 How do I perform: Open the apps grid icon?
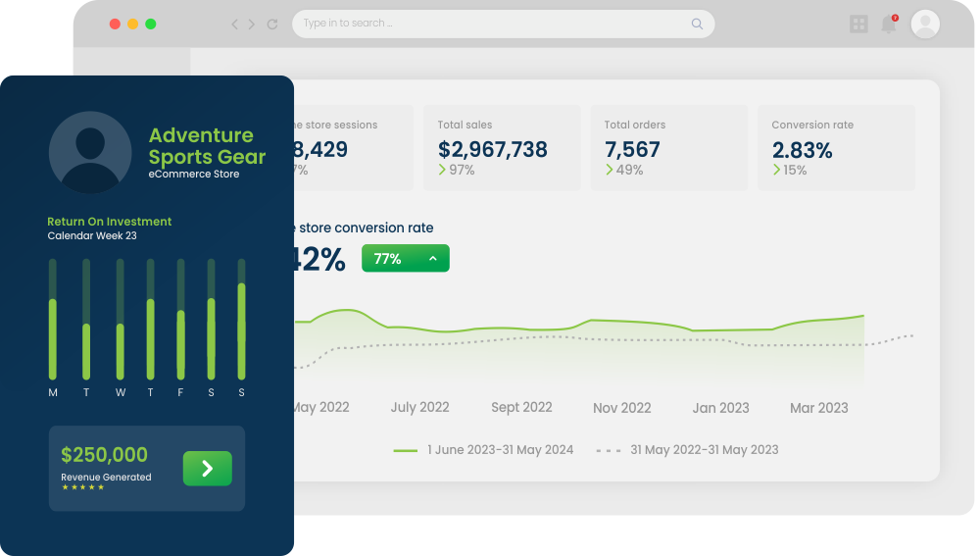click(858, 25)
